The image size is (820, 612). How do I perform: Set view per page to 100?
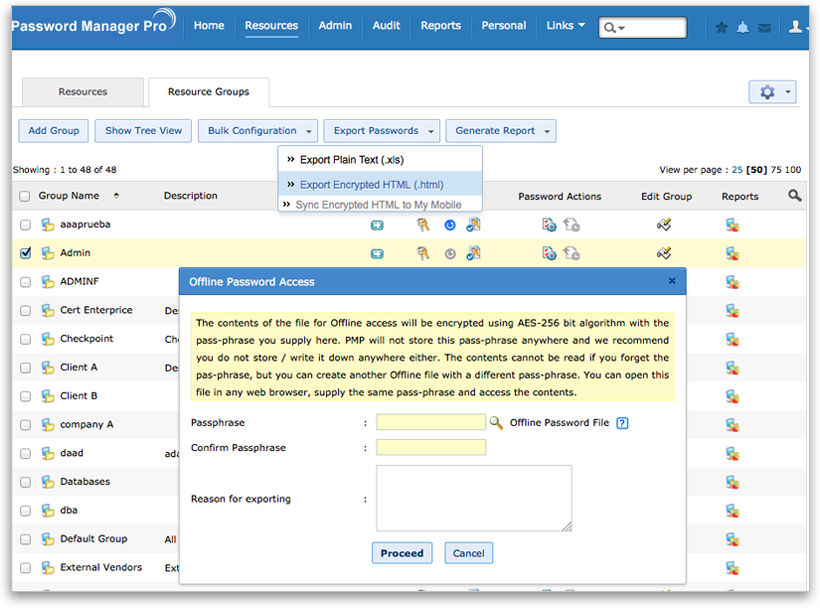793,170
